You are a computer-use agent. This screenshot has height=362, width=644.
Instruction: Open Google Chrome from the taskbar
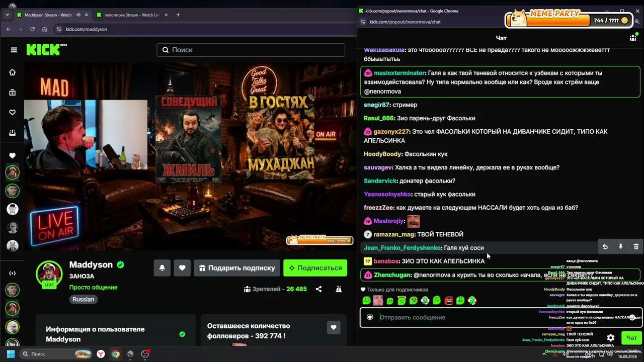pos(116,354)
